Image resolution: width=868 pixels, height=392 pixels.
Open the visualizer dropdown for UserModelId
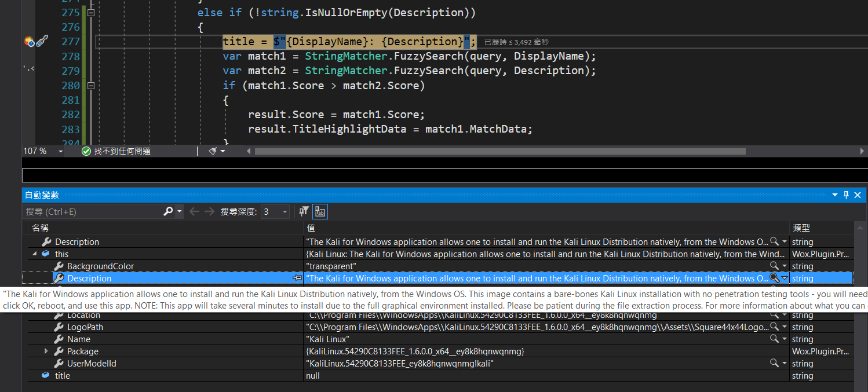click(785, 364)
